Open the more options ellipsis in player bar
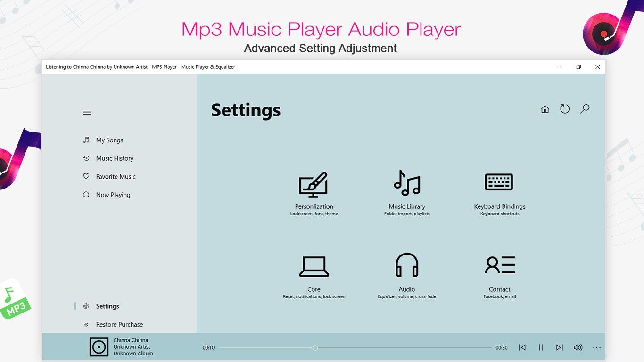This screenshot has height=362, width=644. (x=597, y=347)
